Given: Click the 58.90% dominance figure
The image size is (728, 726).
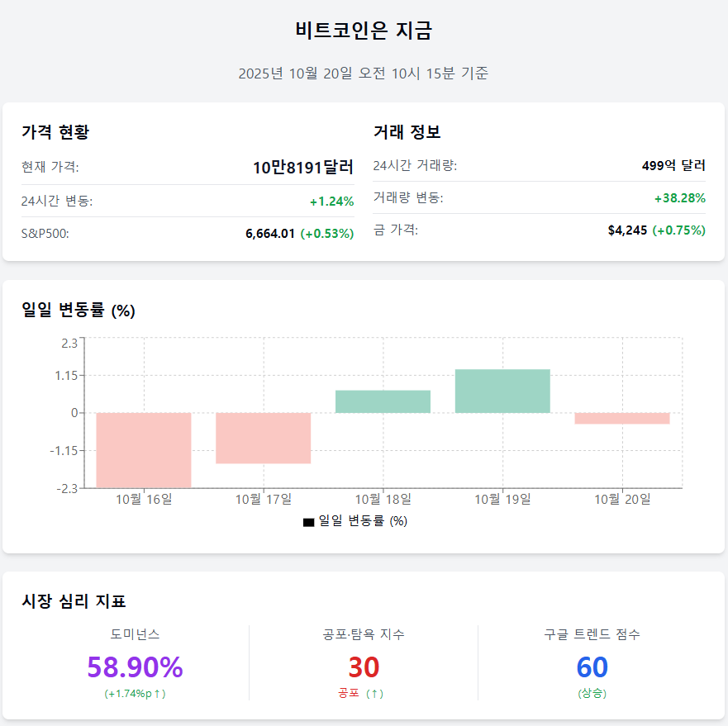Looking at the screenshot, I should [x=135, y=667].
